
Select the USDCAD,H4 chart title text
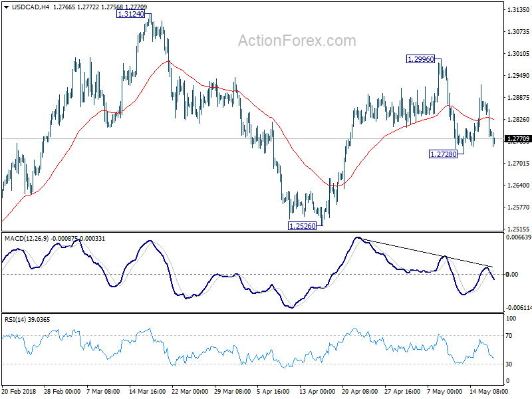click(x=31, y=7)
